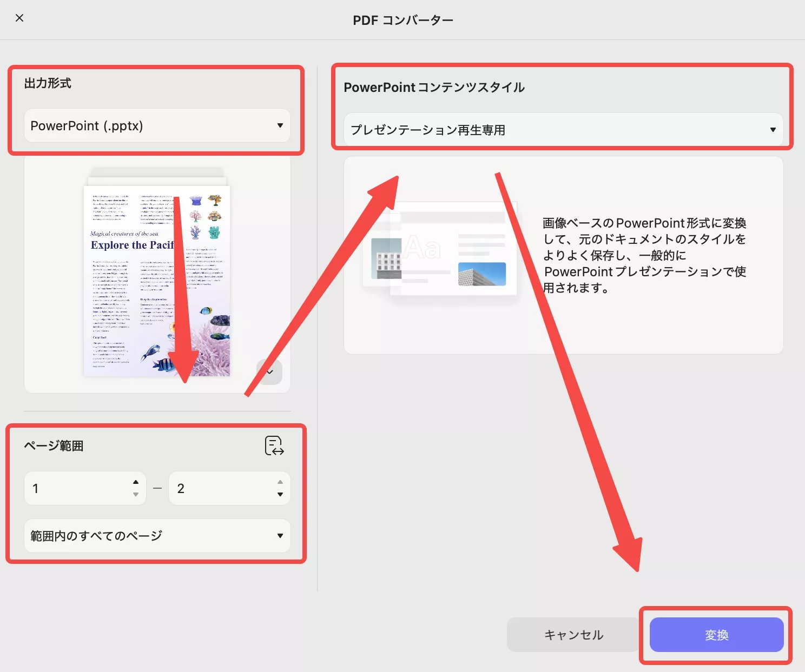Viewport: 805px width, 672px height.
Task: Click the 画像ベースのPowerPoint形式 description text
Action: [644, 255]
